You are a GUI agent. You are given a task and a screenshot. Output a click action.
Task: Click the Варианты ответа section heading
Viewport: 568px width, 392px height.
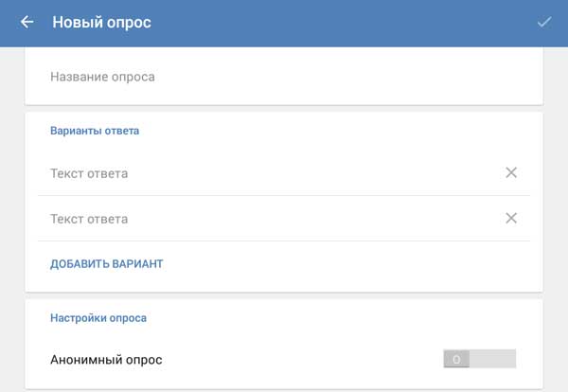pos(95,131)
